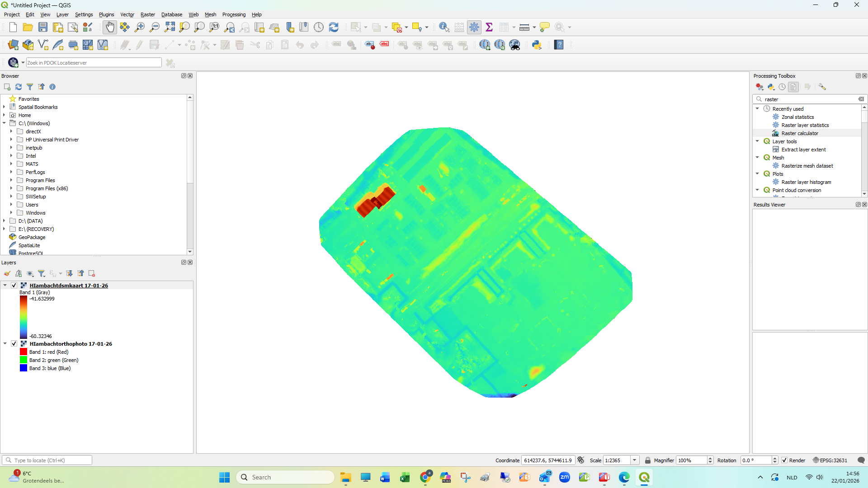This screenshot has height=488, width=868.
Task: Click the Open Layer Styling panel brush icon
Action: point(7,273)
